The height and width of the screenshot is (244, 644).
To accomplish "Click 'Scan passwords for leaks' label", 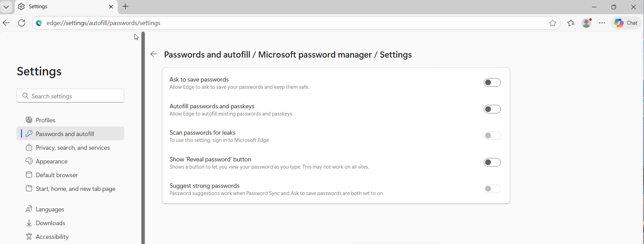I will click(x=202, y=133).
